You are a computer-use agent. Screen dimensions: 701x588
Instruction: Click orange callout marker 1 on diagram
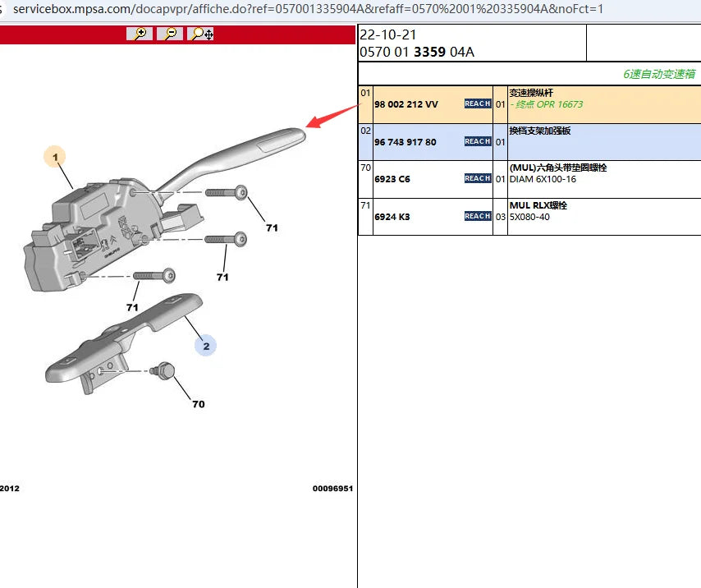click(55, 156)
